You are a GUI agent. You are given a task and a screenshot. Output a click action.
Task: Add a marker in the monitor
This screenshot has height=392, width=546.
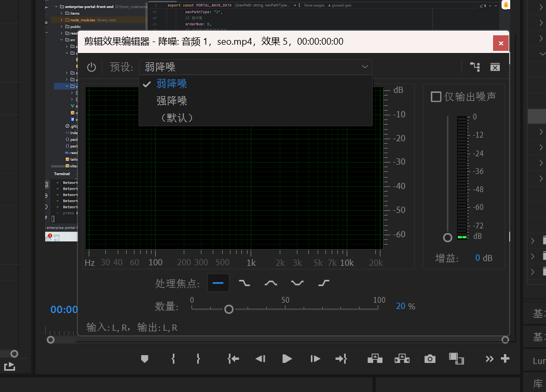145,359
